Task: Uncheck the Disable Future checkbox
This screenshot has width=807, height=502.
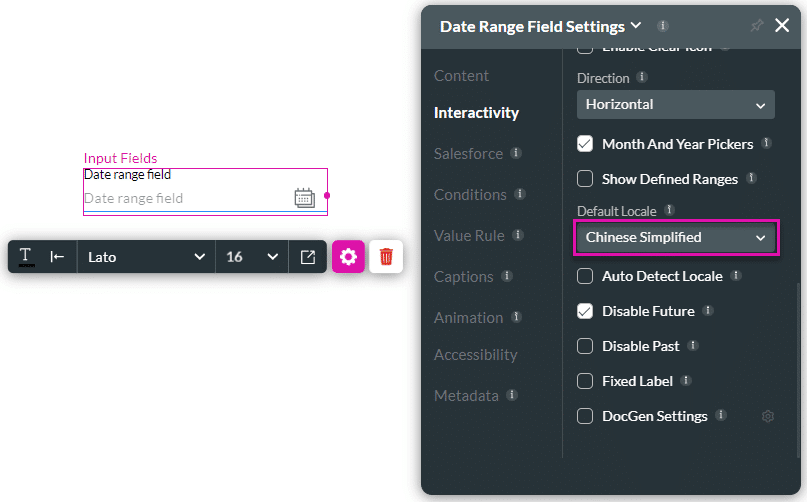Action: pos(586,311)
